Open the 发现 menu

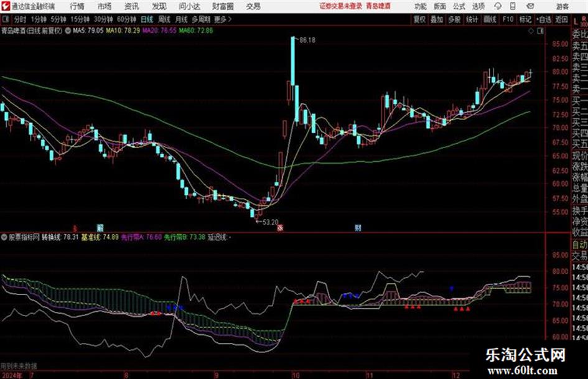coord(159,6)
